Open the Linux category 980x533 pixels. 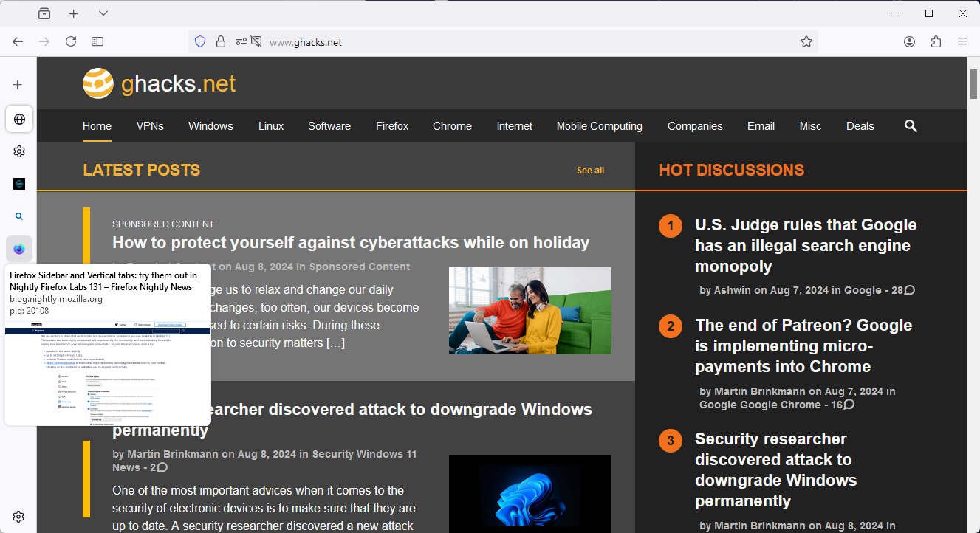(271, 126)
